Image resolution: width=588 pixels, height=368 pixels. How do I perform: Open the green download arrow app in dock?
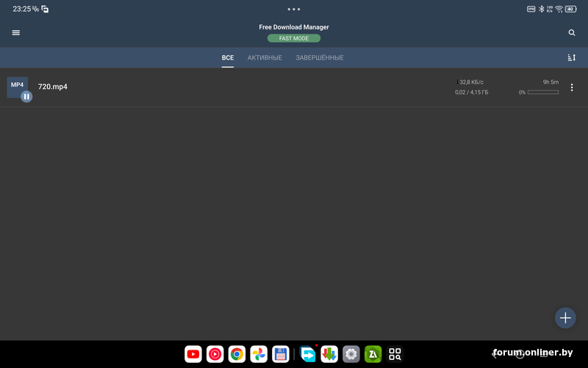click(x=329, y=354)
